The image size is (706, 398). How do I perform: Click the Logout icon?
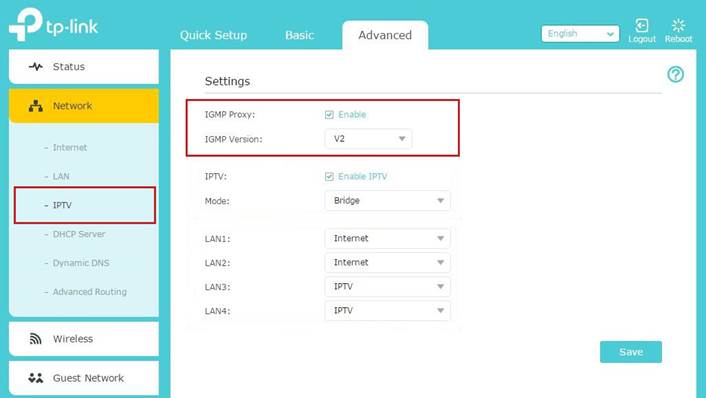point(642,25)
